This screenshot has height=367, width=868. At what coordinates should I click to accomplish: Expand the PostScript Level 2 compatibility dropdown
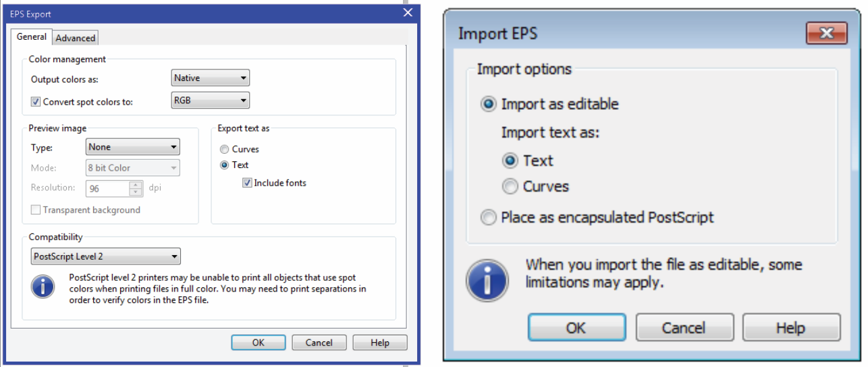[106, 256]
